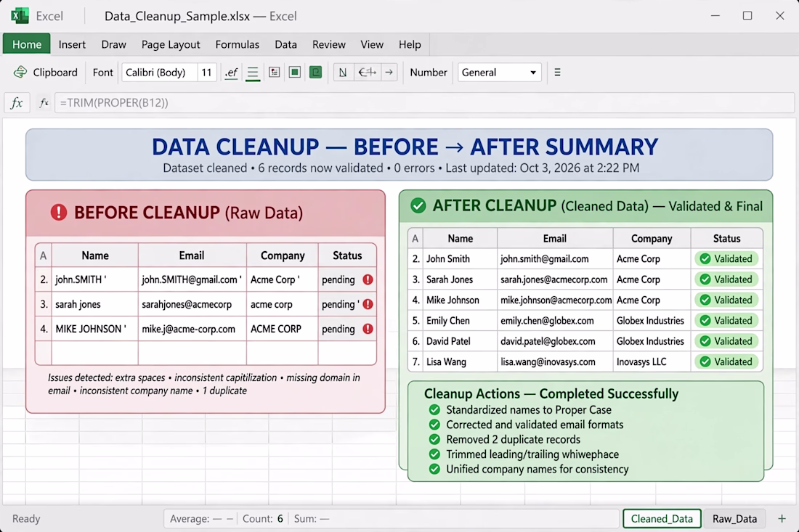Click the Validated badge for John Smith
The image size is (799, 532).
(x=726, y=258)
